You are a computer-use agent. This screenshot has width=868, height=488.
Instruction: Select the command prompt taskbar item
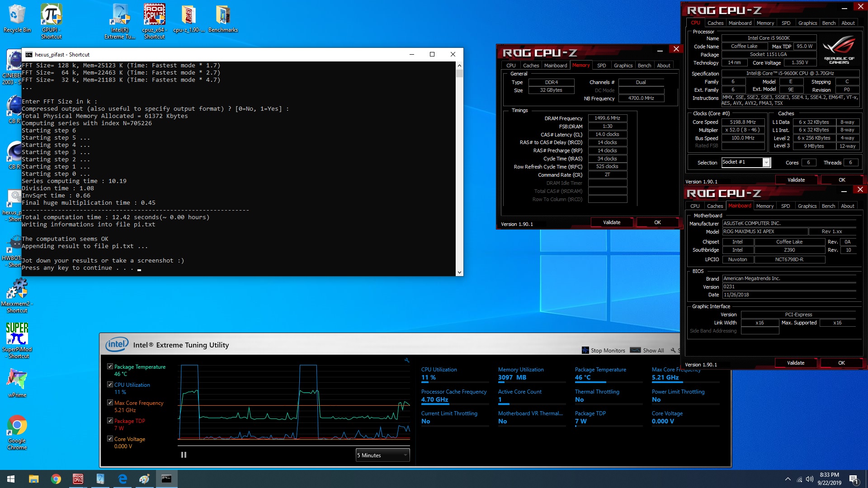(x=166, y=479)
